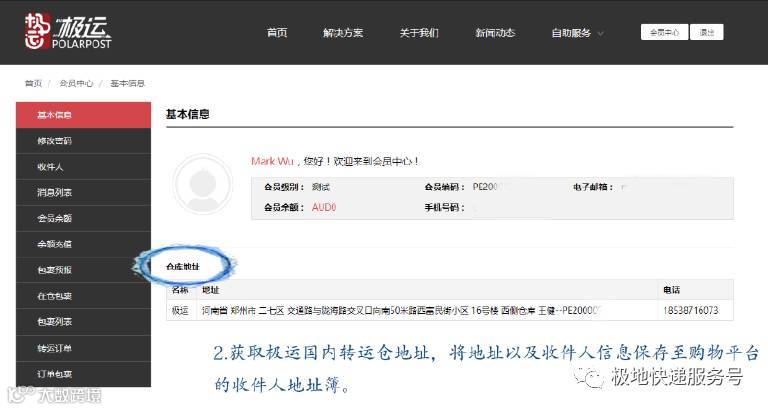Open 在仓包裹 in the sidebar
This screenshot has height=410, width=768.
click(x=83, y=296)
